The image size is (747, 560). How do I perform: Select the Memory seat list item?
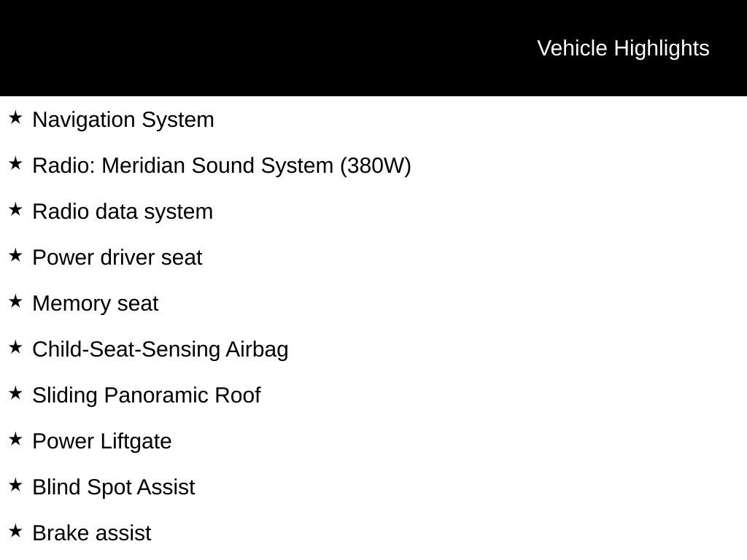pos(96,303)
